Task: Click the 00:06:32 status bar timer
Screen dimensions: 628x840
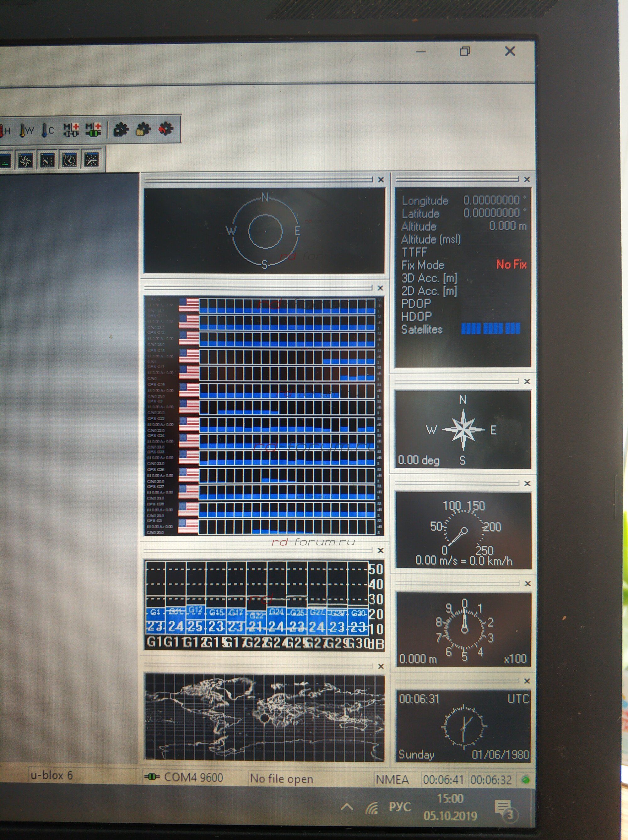Action: pyautogui.click(x=491, y=780)
